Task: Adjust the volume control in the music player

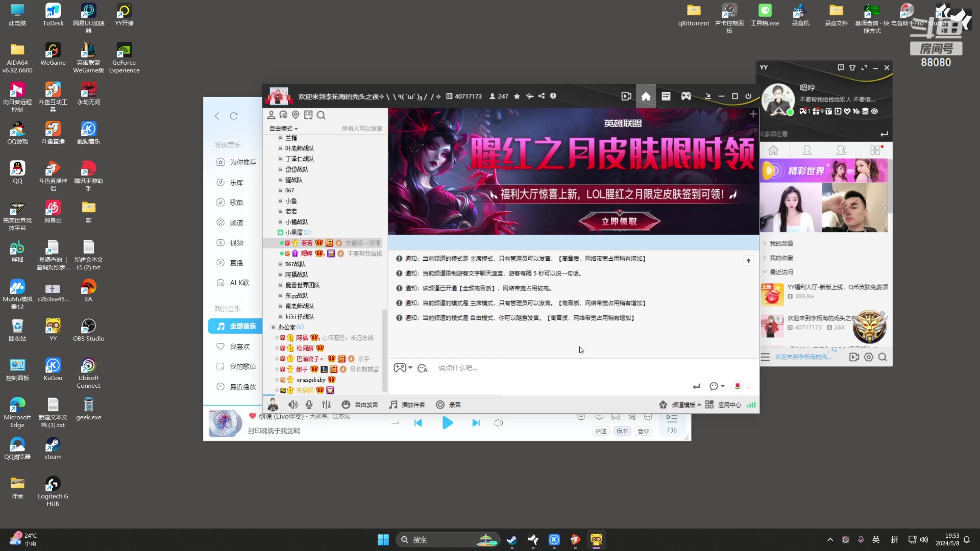Action: click(499, 422)
